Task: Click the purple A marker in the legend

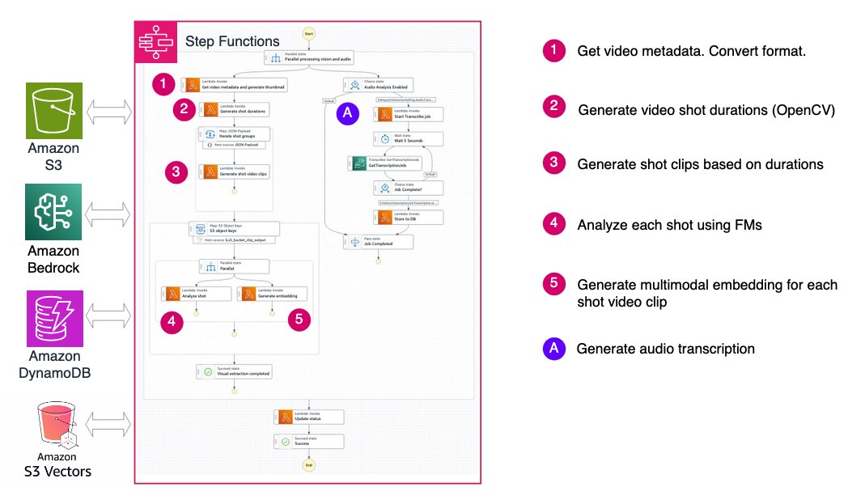Action: point(553,349)
